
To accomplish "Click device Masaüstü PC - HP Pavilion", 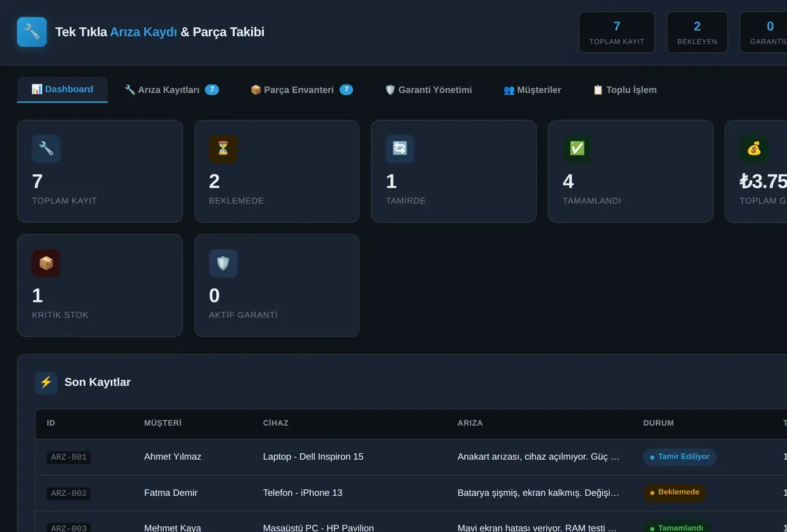I will tap(318, 528).
